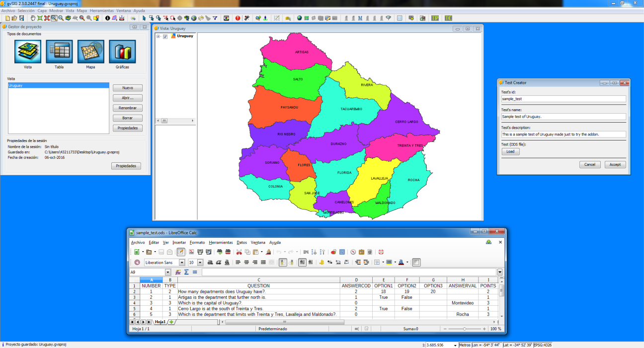Toggle Uruguay layer visibility checkbox
The height and width of the screenshot is (348, 644).
click(165, 36)
